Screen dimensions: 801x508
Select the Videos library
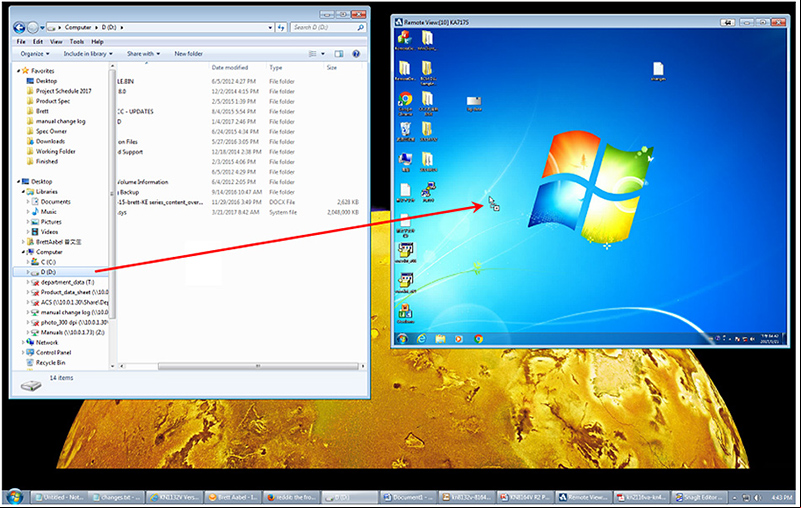click(49, 232)
